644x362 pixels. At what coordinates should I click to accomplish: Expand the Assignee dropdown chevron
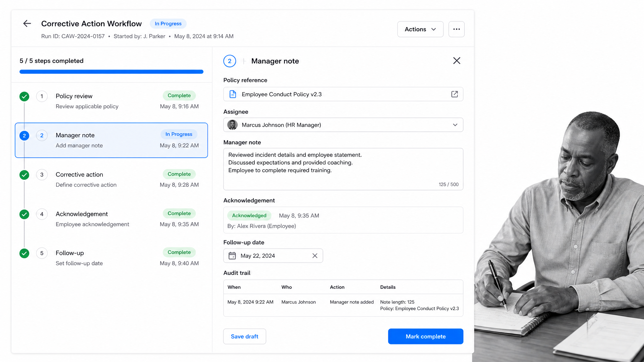click(x=455, y=125)
